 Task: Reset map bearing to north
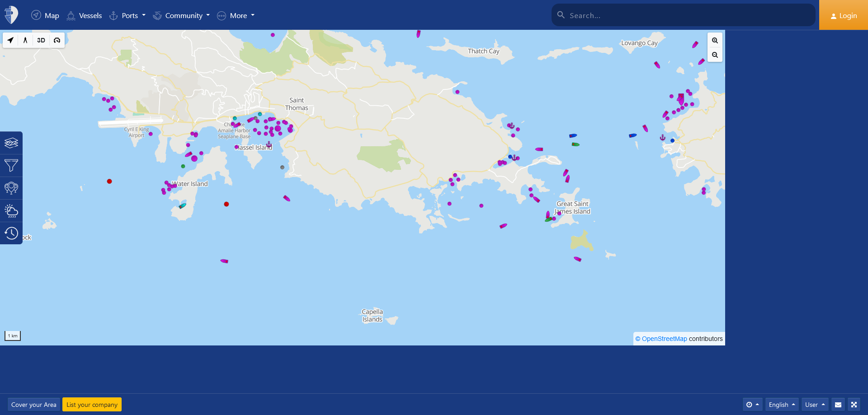tap(25, 40)
